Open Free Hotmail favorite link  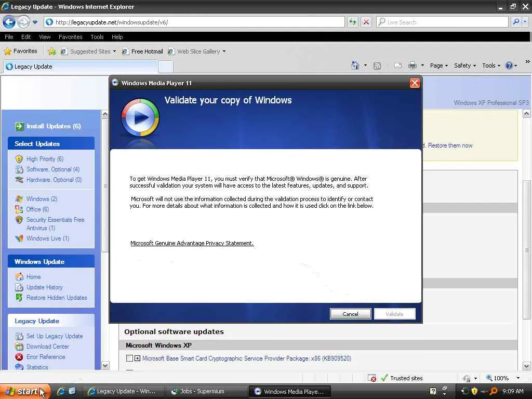[142, 51]
